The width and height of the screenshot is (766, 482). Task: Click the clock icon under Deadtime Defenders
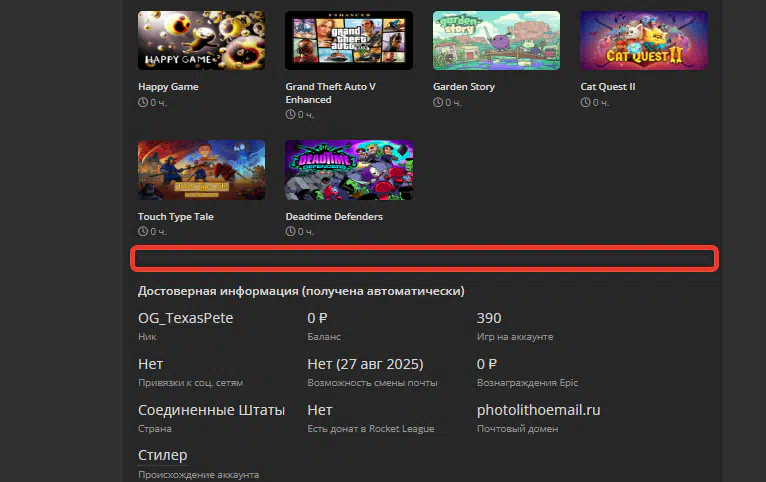pos(290,231)
